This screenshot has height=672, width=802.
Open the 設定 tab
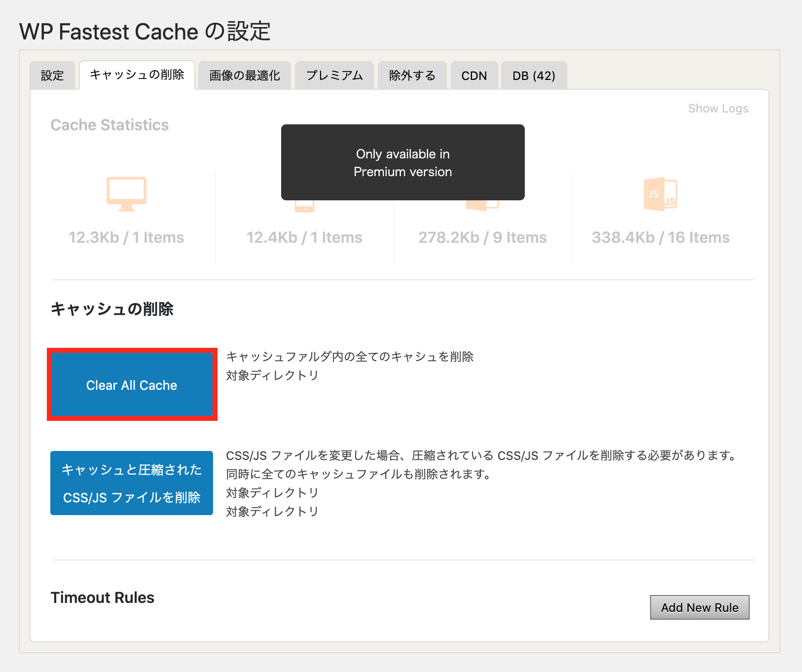[x=52, y=75]
